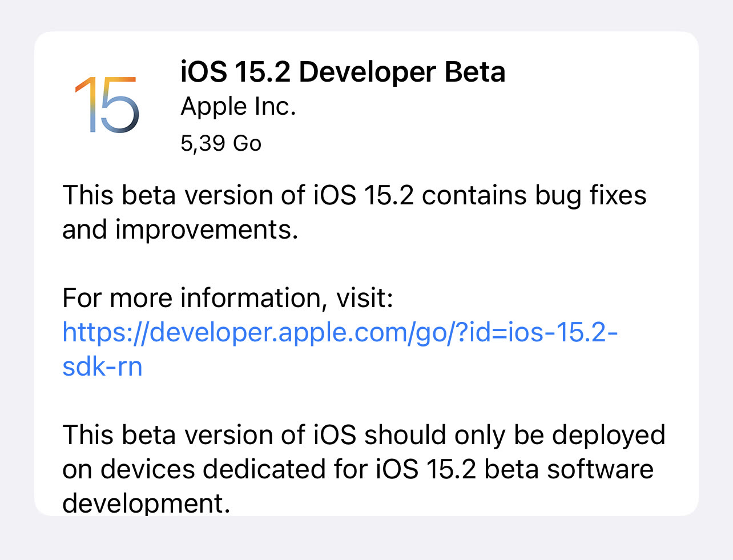Click the word "Beta" in the title
The width and height of the screenshot is (733, 560).
(475, 72)
